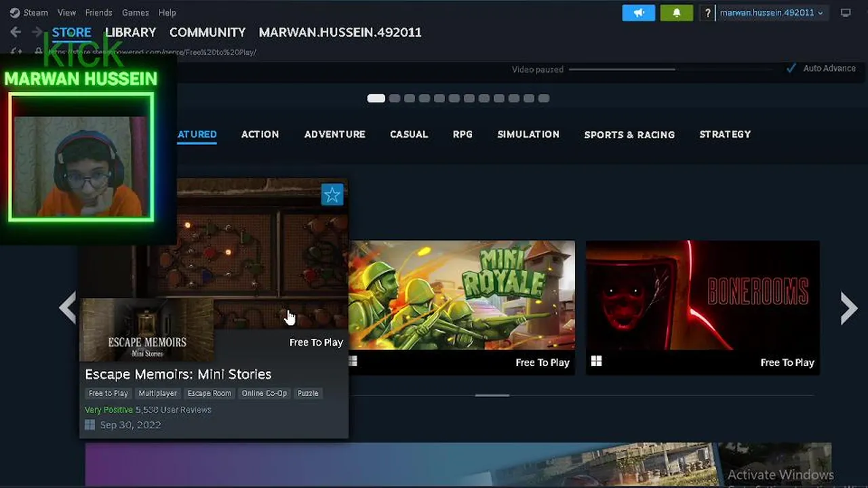Click the Big Picture mode monitor icon
Image resolution: width=868 pixels, height=488 pixels.
(846, 13)
